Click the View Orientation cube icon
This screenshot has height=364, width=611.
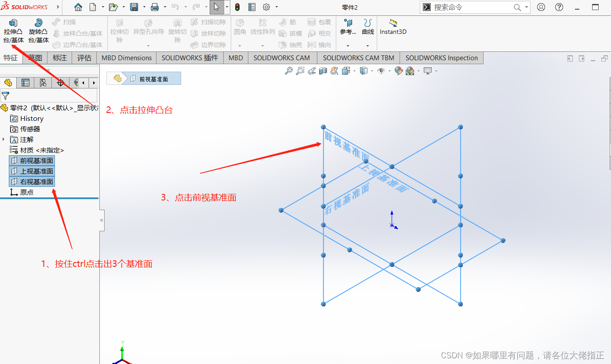tap(346, 71)
